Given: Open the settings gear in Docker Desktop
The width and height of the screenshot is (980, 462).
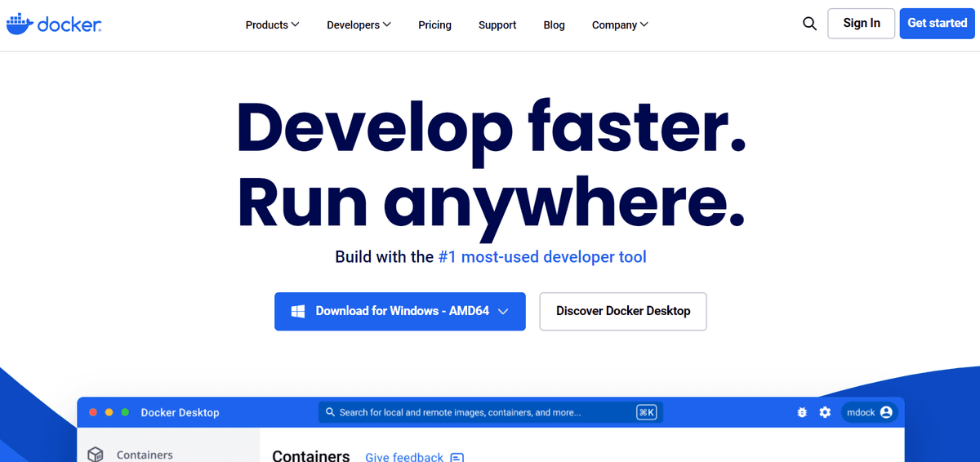Looking at the screenshot, I should pos(825,412).
